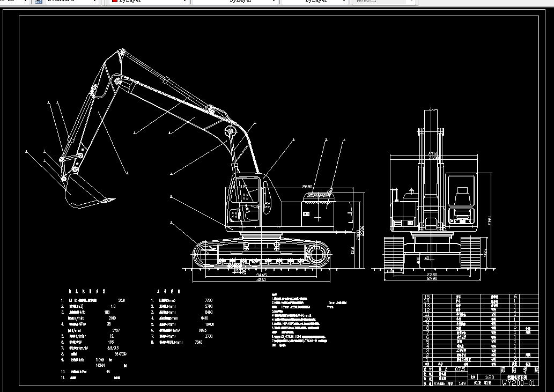Click row number 13 in the parts list
The image size is (554, 392).
427,306
